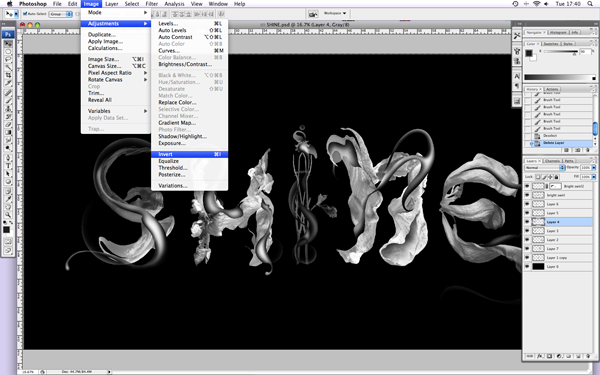Toggle the Auto-Select checkbox in options bar
This screenshot has width=600, height=375.
[25, 14]
